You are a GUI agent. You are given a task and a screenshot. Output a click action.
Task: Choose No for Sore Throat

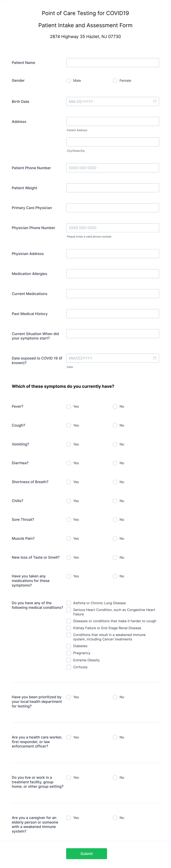(115, 520)
